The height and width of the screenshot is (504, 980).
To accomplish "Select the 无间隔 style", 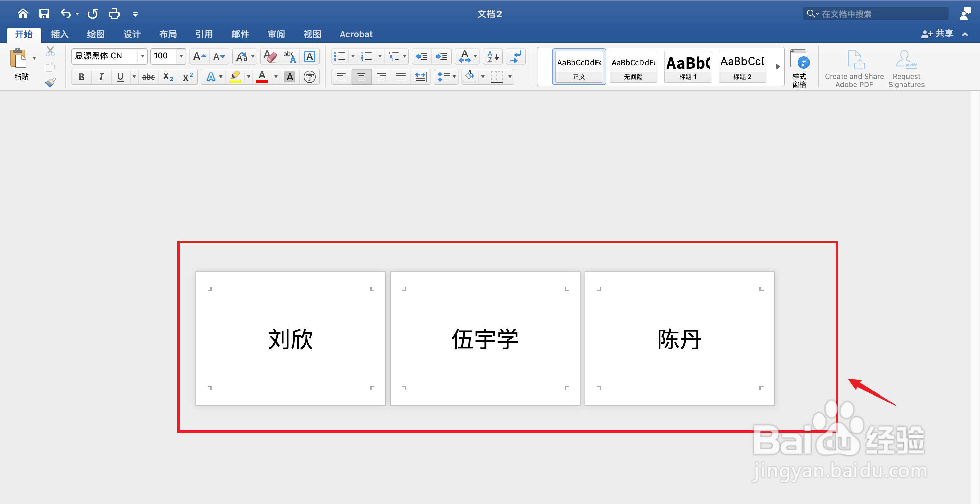I will [633, 67].
